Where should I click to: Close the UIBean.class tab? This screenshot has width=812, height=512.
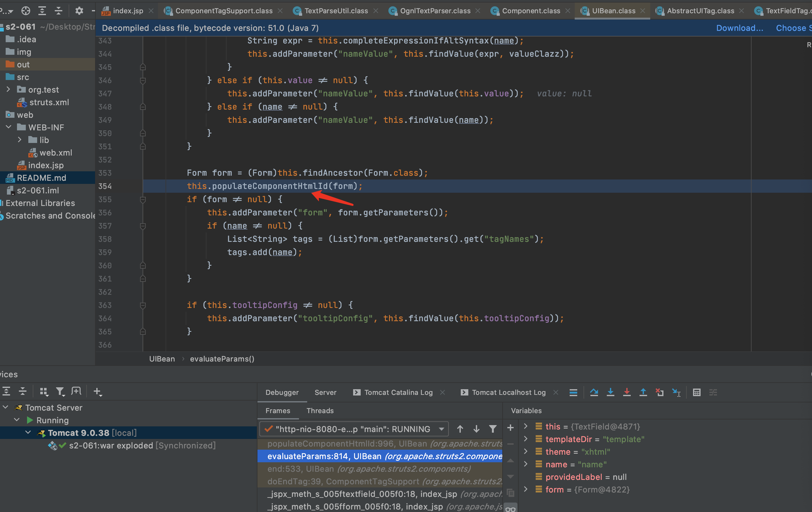[643, 11]
